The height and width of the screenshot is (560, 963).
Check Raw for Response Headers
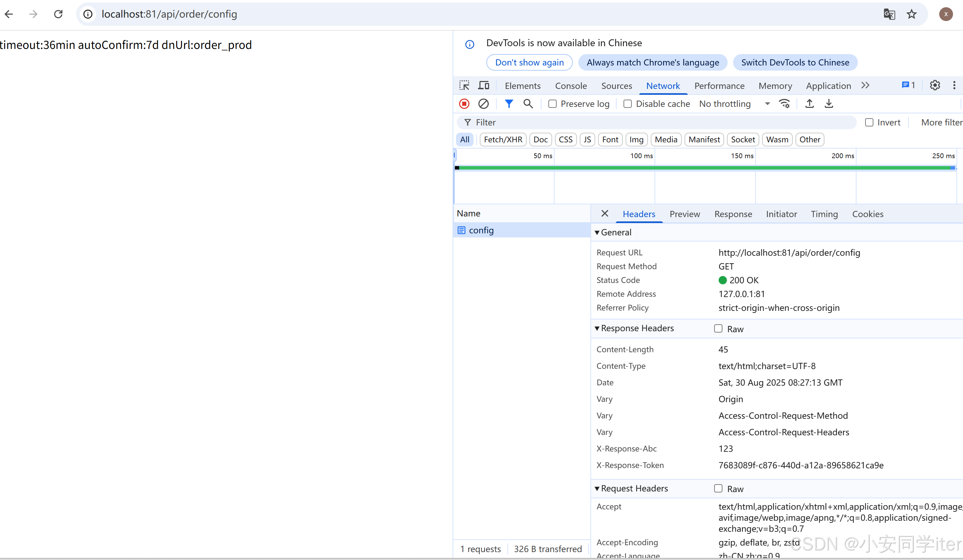[718, 328]
